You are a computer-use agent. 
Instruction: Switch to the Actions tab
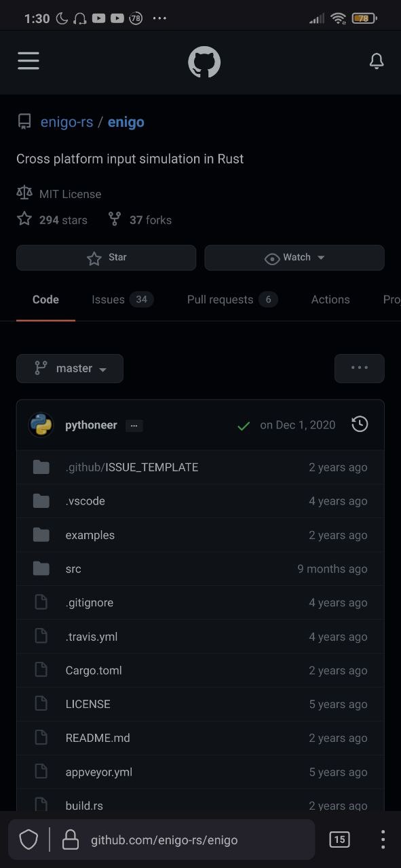(330, 300)
